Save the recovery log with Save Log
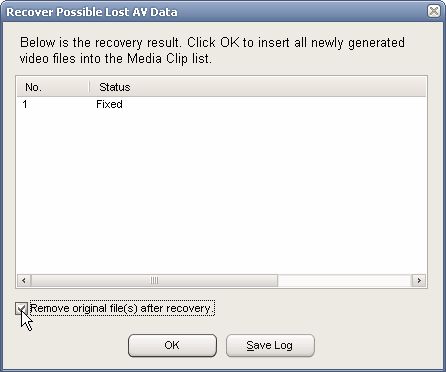446x372 pixels. point(270,345)
